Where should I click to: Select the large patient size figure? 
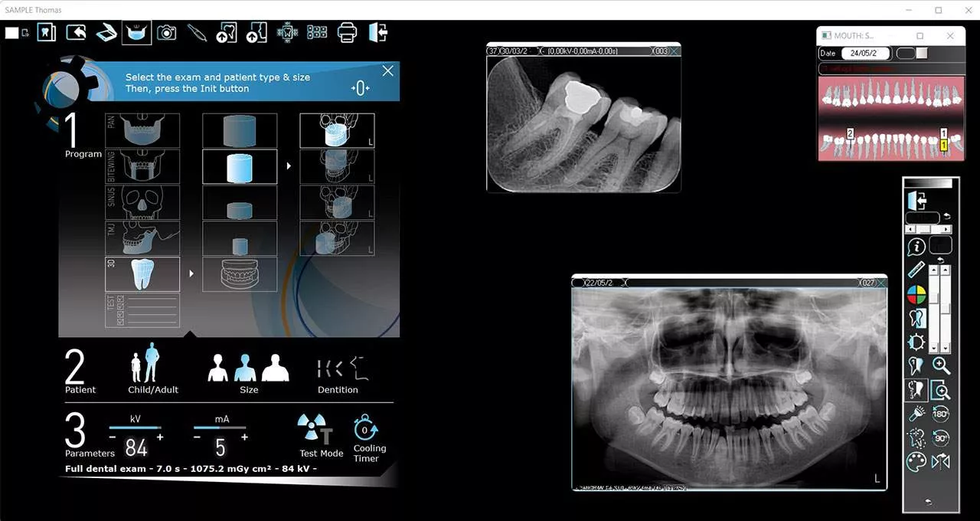275,368
